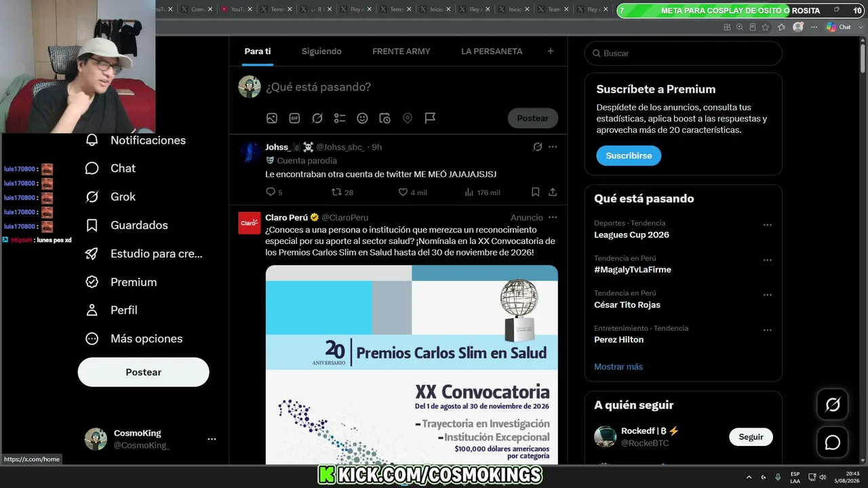Viewport: 868px width, 488px height.
Task: Open Estudio para creadores in sidebar
Action: tap(144, 253)
